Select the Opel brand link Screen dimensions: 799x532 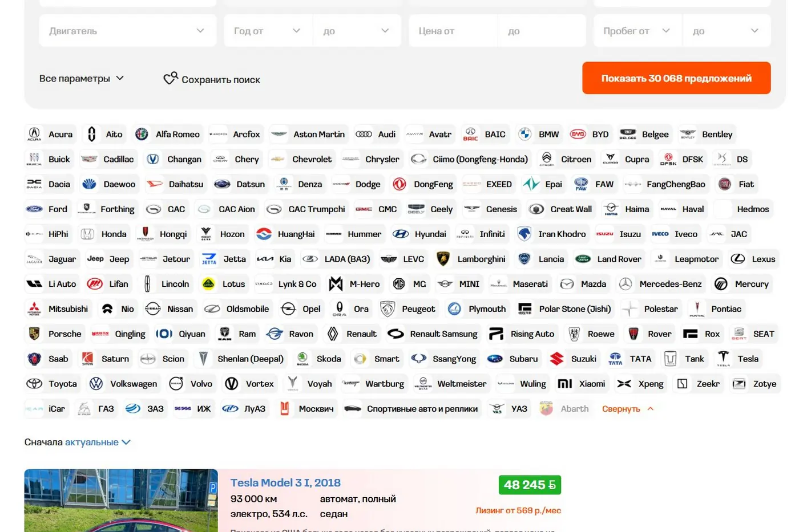302,308
